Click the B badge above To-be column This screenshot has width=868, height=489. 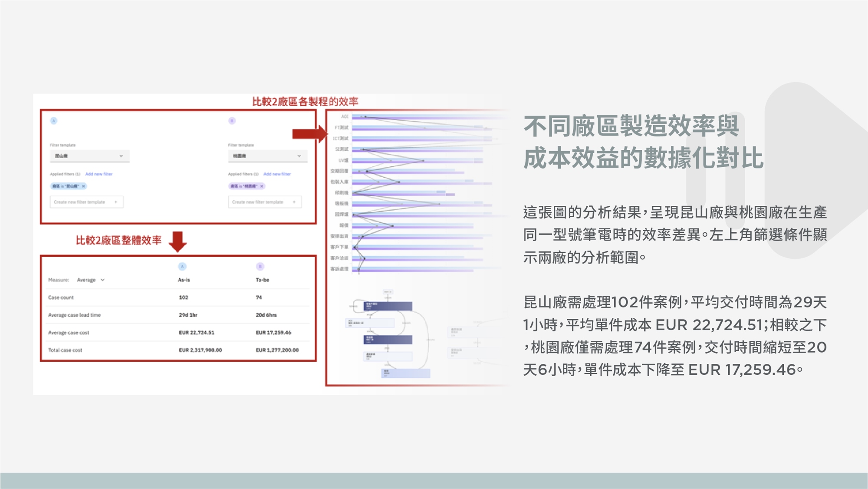[x=260, y=266]
